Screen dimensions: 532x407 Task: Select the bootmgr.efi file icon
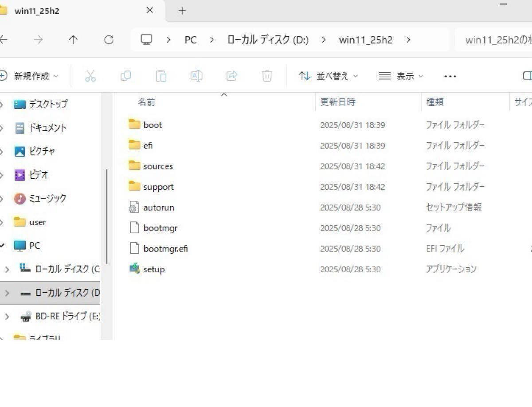coord(134,248)
